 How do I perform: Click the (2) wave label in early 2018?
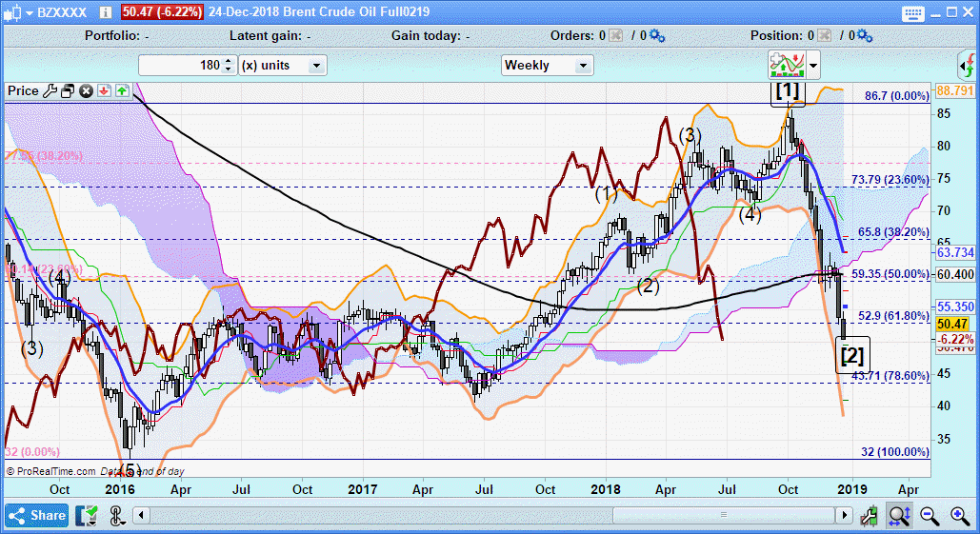649,287
